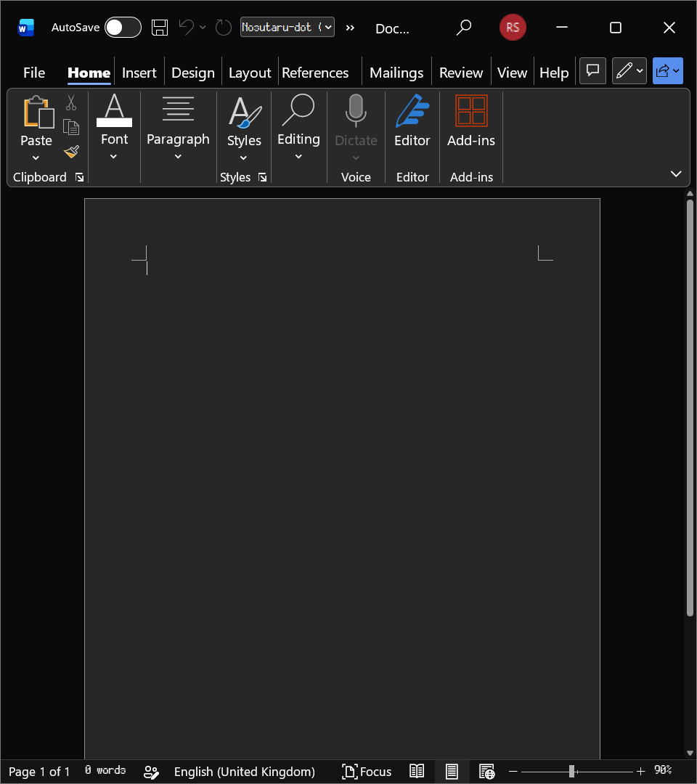The height and width of the screenshot is (784, 697).
Task: Open accessibility checker icon in status bar
Action: tap(151, 772)
